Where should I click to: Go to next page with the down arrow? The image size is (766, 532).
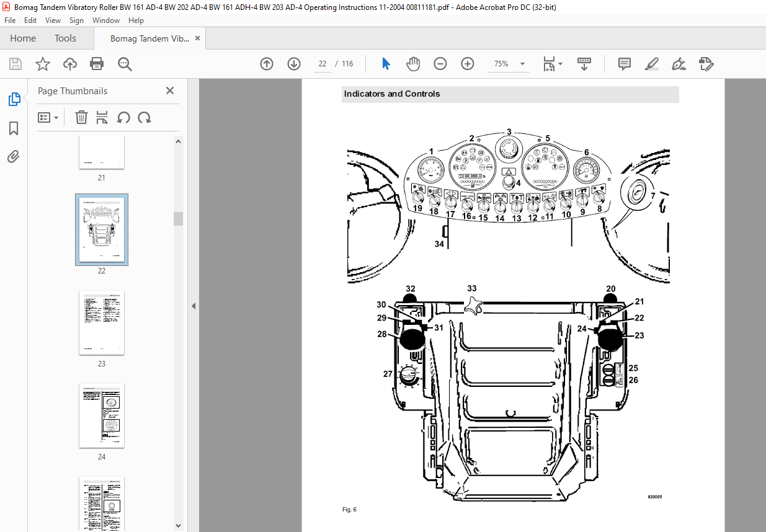(x=294, y=64)
